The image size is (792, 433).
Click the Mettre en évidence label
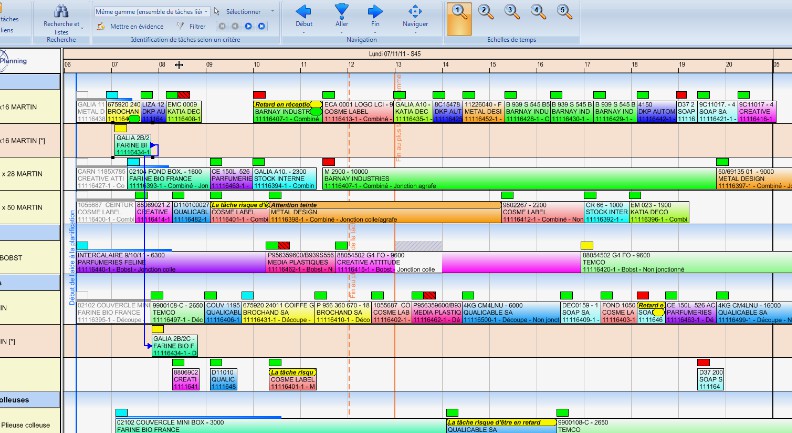tap(137, 26)
